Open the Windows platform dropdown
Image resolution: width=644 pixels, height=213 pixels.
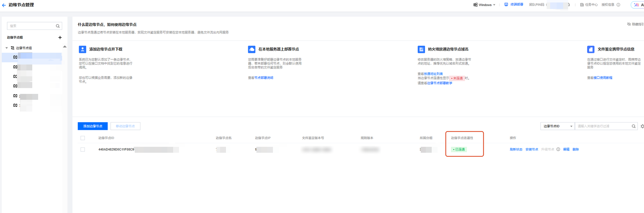tap(484, 5)
